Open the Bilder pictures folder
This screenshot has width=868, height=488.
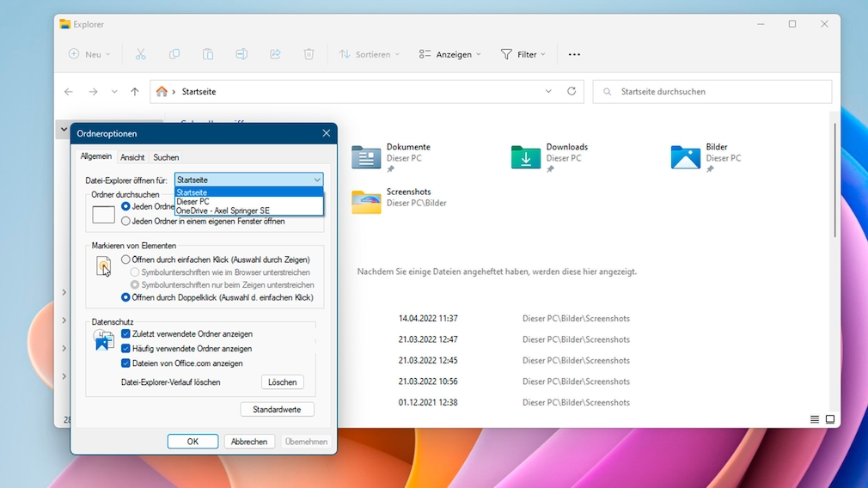[x=685, y=157]
